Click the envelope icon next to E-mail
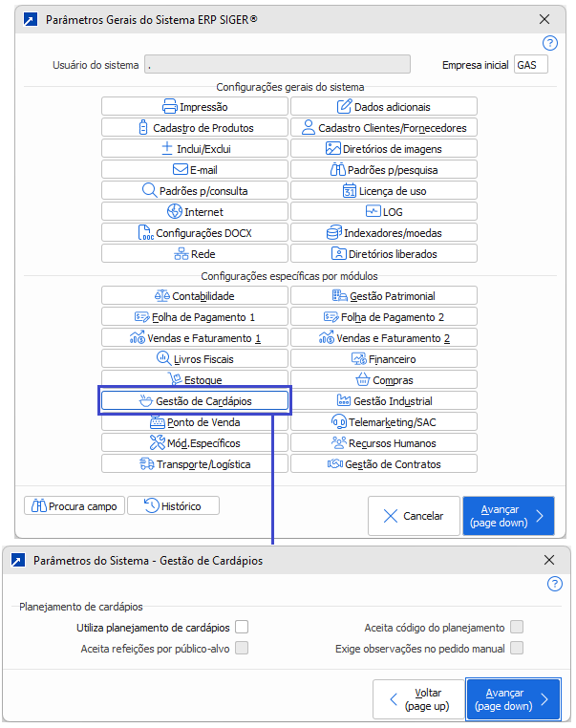Image resolution: width=576 pixels, height=728 pixels. (x=180, y=170)
